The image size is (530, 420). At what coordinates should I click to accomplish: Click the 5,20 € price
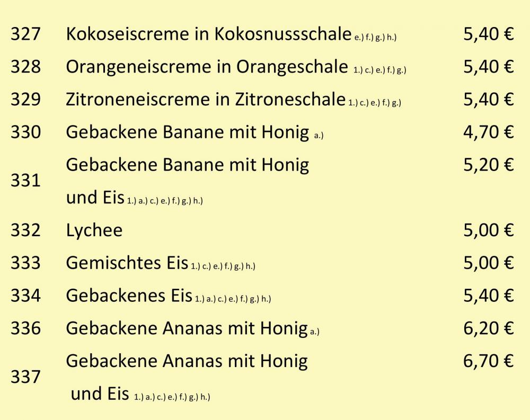pyautogui.click(x=489, y=165)
